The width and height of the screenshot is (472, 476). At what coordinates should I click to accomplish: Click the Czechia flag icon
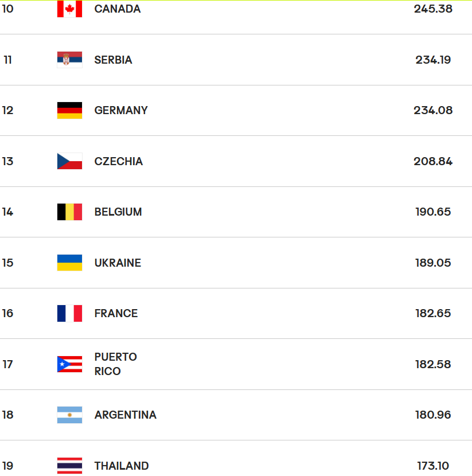click(69, 161)
